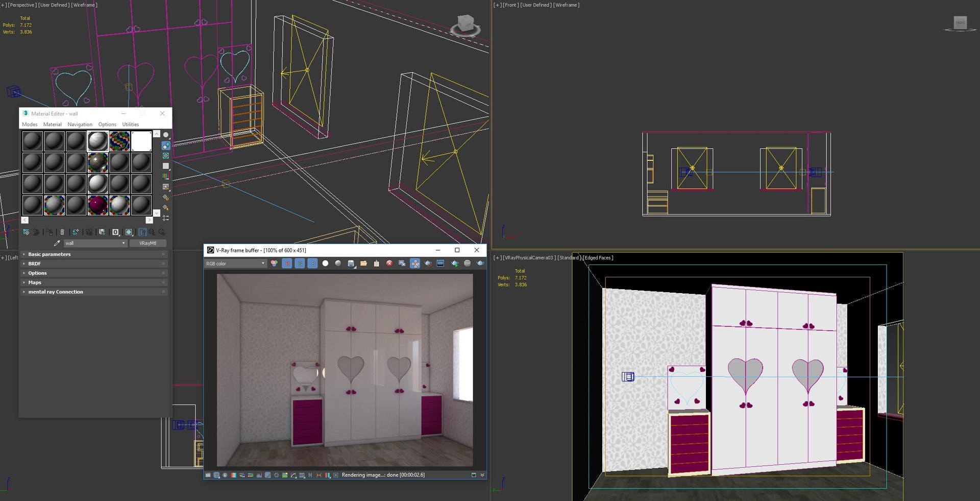The height and width of the screenshot is (501, 980).
Task: Switch to alpha channel (white circle) in frame buffer
Action: click(x=325, y=264)
